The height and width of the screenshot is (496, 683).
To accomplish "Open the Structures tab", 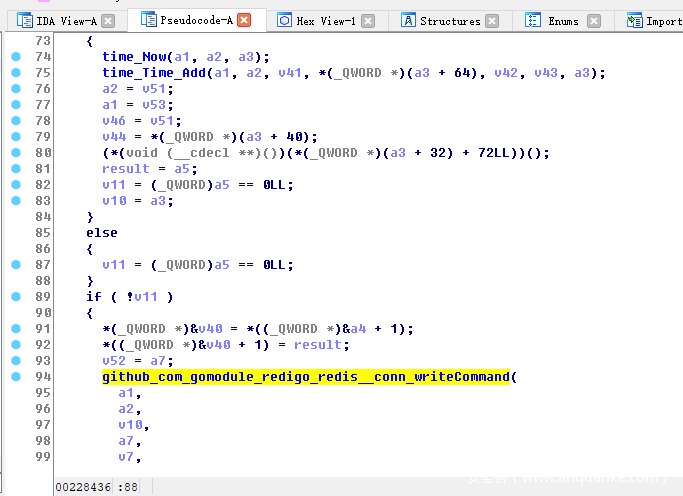I will click(x=450, y=20).
